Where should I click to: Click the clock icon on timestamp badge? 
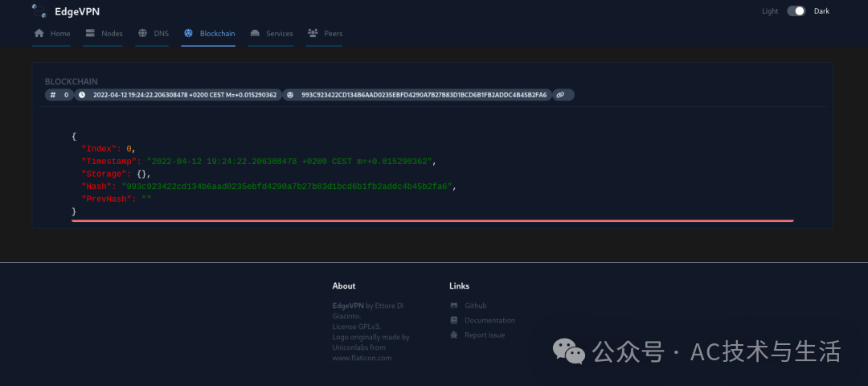pos(82,95)
